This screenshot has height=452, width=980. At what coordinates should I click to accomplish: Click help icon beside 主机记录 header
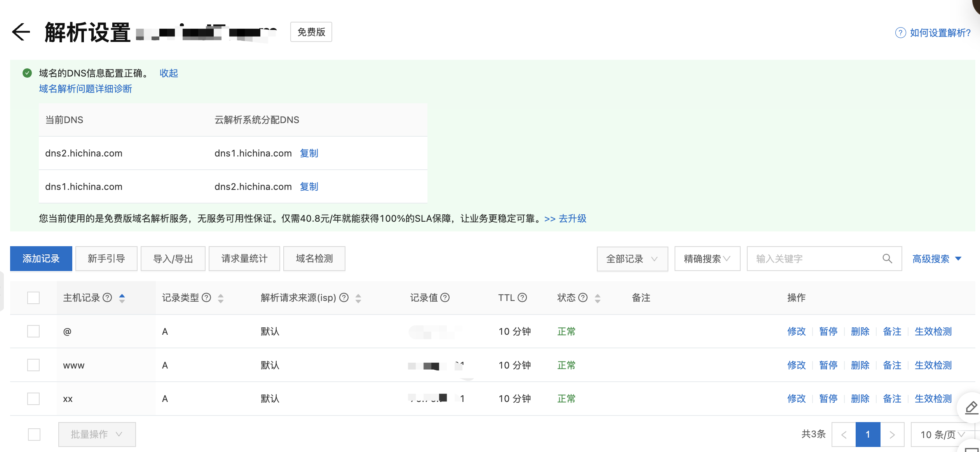108,297
